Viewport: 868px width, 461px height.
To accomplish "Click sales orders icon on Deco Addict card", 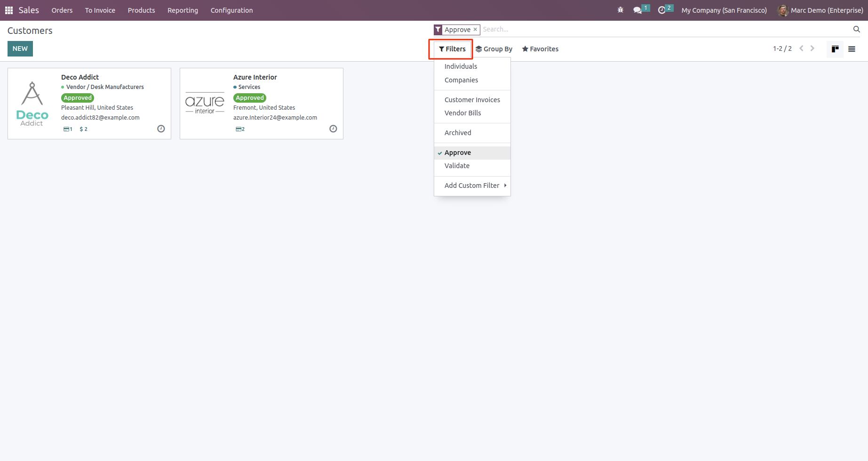I will [68, 129].
